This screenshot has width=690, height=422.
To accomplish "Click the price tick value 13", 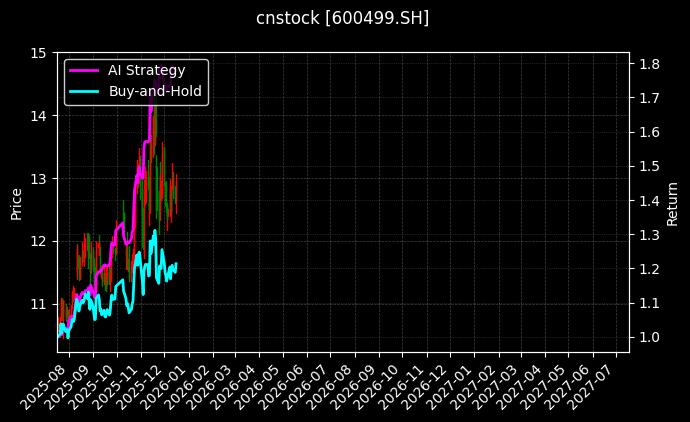I will (x=38, y=179).
